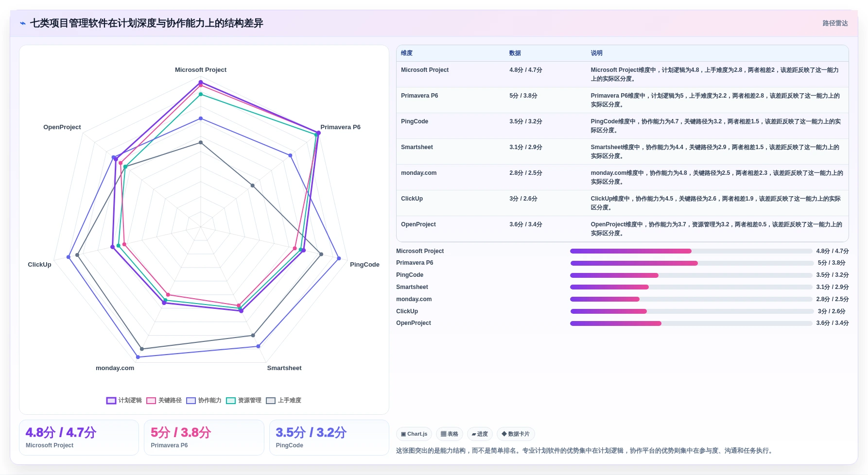Click the blue 协作能力 point on ClickUp axis
The width and height of the screenshot is (868, 475).
[69, 257]
